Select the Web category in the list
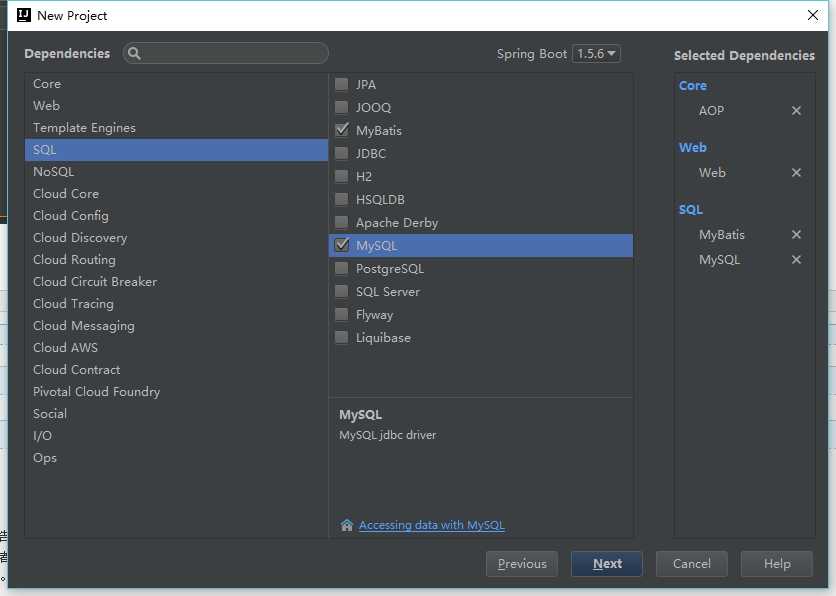This screenshot has height=596, width=836. [x=176, y=106]
